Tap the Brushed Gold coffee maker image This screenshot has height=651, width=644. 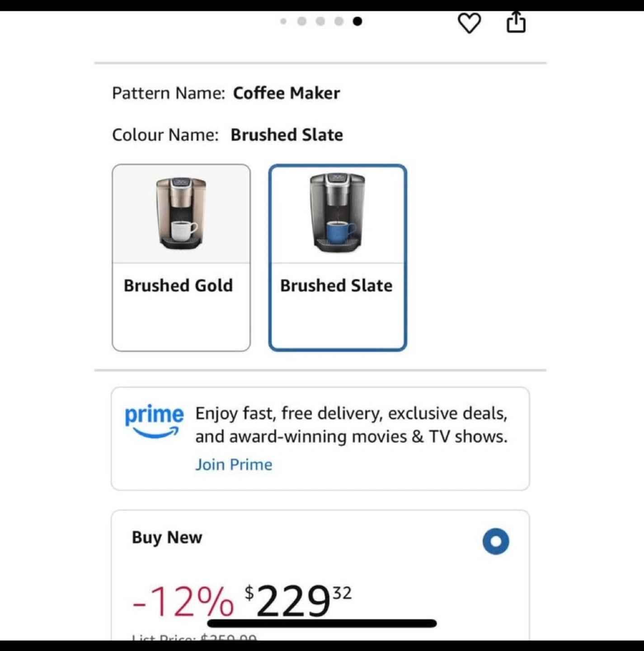[181, 213]
